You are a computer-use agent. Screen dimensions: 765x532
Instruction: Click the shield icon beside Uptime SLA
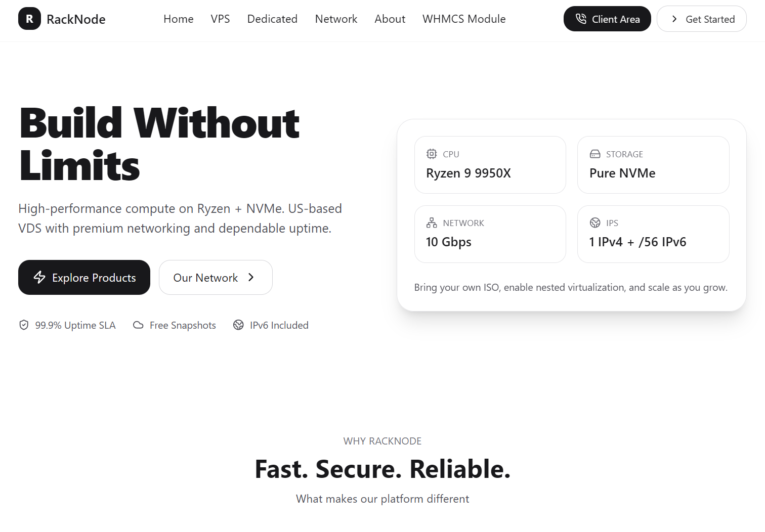coord(24,325)
